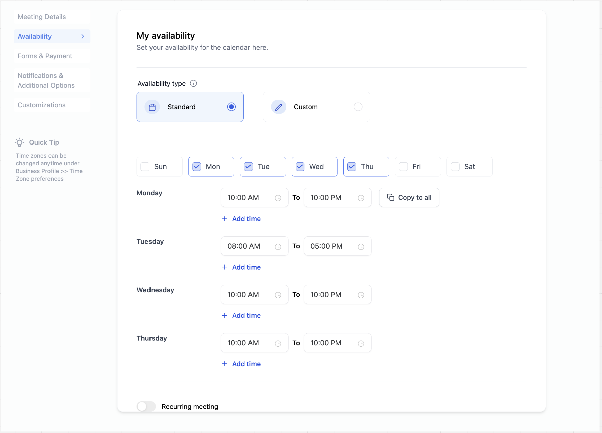The image size is (602, 433).
Task: Open Thursday end time 10:00 PM field
Action: coord(337,343)
